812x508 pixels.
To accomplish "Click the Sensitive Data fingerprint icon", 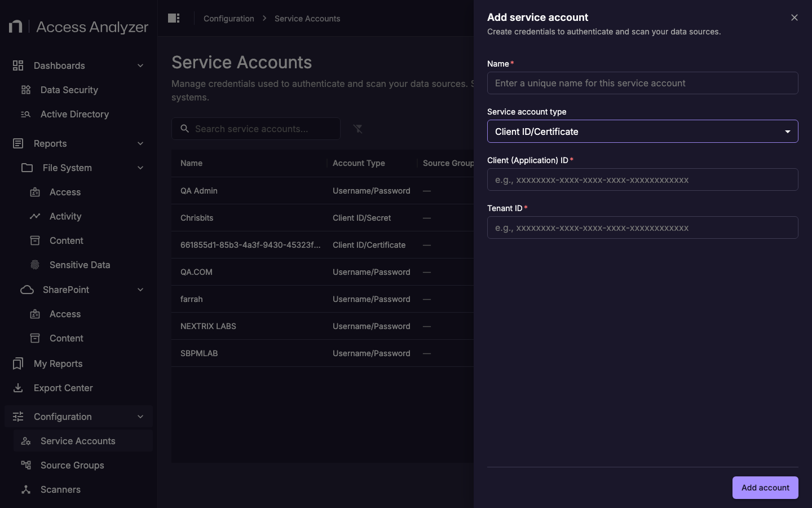I will [x=34, y=265].
